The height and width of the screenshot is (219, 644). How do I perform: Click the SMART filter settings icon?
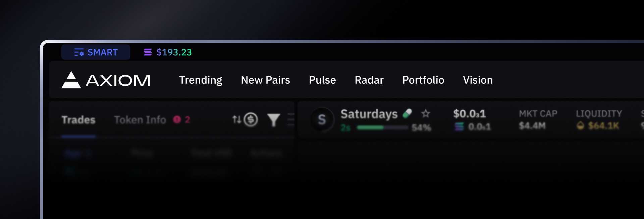coord(79,52)
